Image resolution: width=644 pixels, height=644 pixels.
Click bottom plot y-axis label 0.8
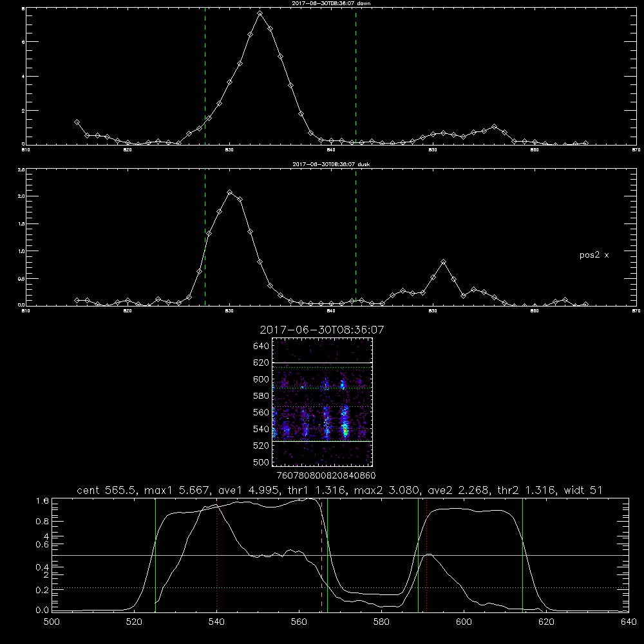point(43,521)
